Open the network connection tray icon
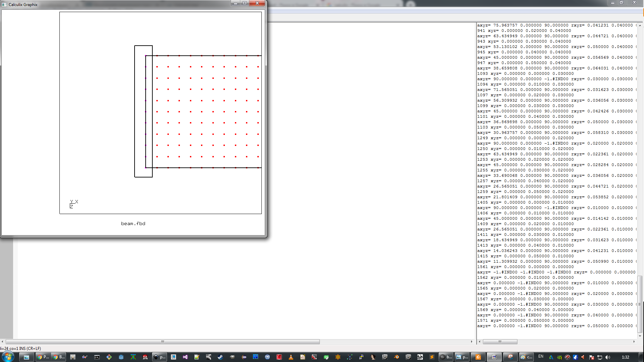644x362 pixels. [x=600, y=357]
